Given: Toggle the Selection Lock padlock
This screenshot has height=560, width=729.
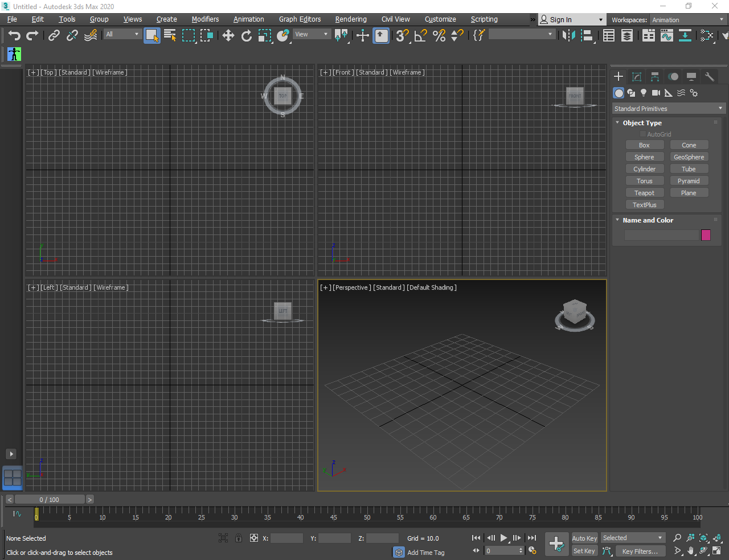Looking at the screenshot, I should pyautogui.click(x=239, y=538).
